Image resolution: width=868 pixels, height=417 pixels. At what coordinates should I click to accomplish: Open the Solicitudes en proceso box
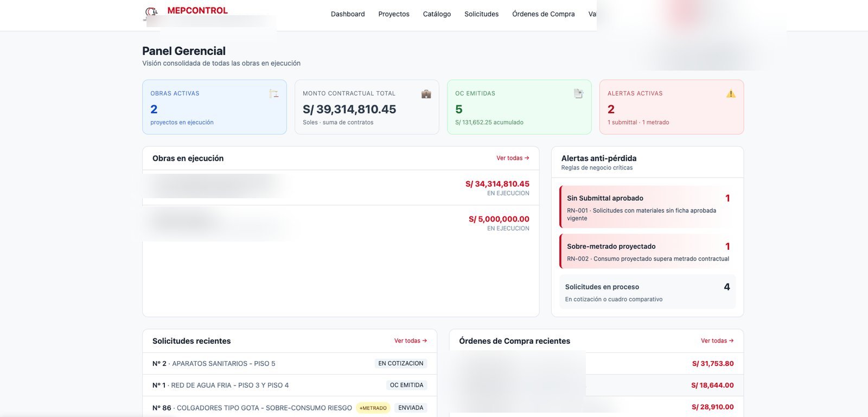coord(648,292)
